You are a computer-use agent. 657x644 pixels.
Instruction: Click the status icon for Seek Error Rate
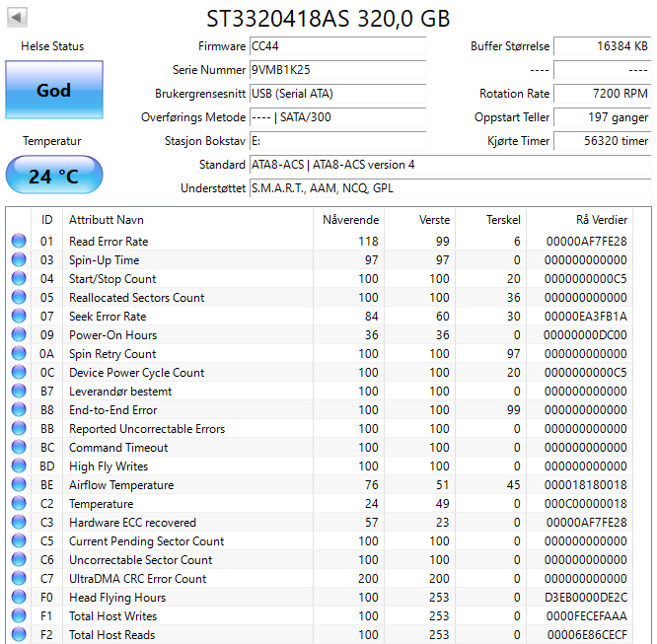pyautogui.click(x=19, y=317)
